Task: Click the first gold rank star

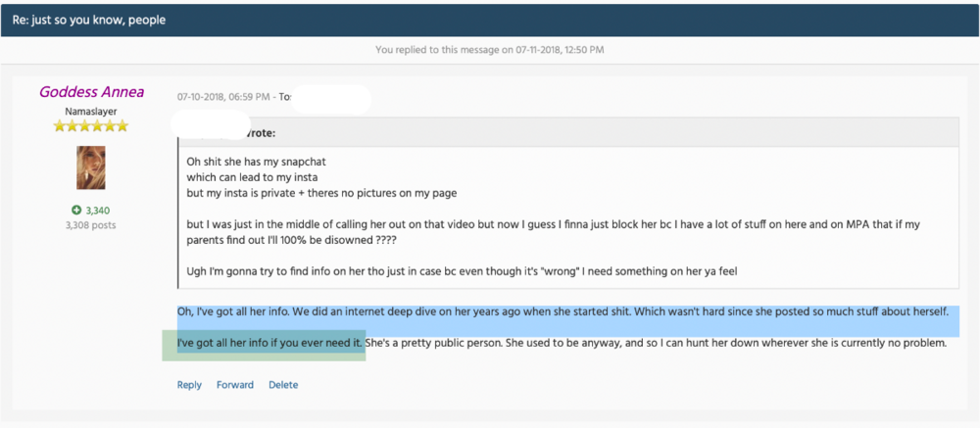Action: point(60,126)
